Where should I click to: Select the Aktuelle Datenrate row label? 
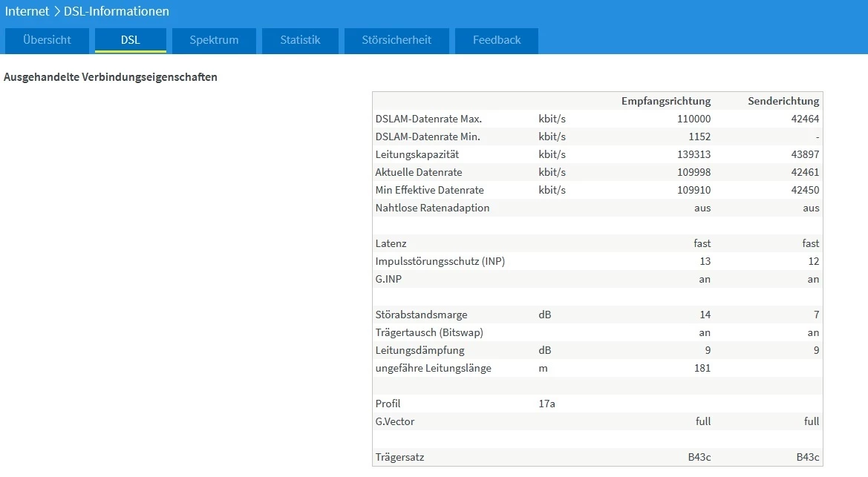[419, 172]
